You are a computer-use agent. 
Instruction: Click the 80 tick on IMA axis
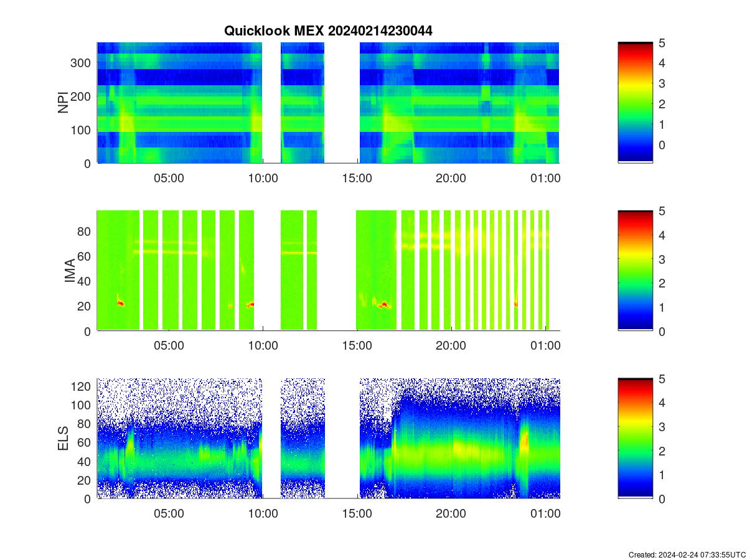pos(85,231)
